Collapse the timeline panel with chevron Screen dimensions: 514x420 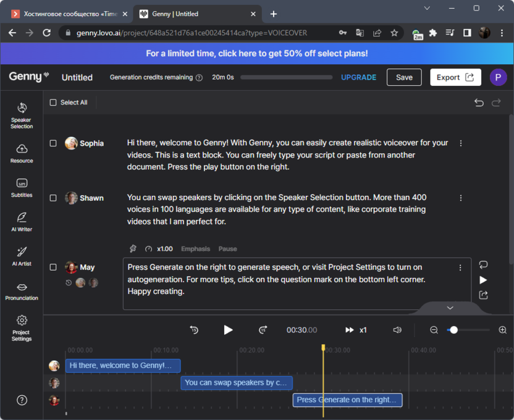point(450,308)
